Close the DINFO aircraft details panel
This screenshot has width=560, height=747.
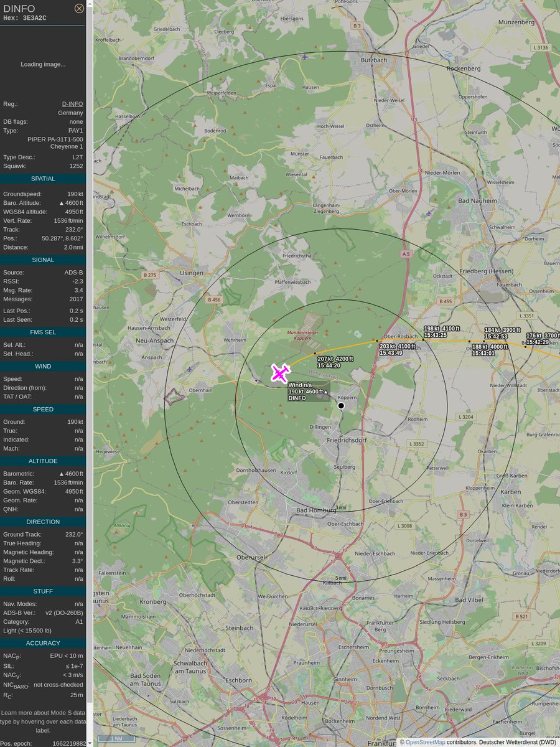(x=78, y=8)
